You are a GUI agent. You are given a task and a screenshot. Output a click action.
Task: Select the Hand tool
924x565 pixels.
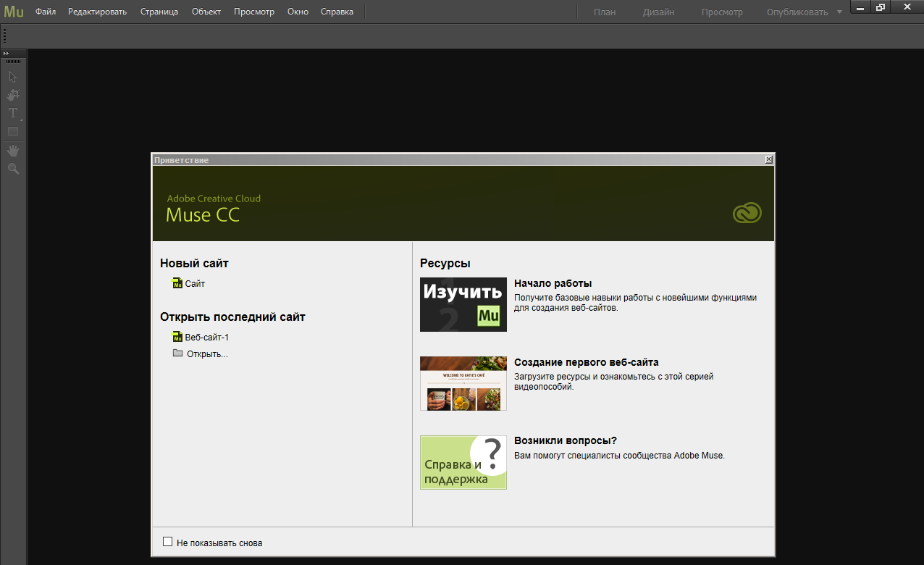(13, 150)
